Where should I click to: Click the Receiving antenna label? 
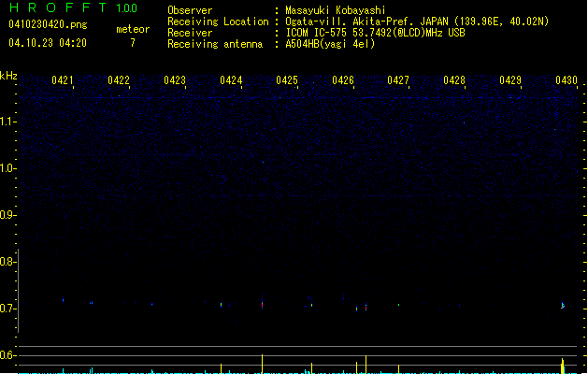[215, 44]
